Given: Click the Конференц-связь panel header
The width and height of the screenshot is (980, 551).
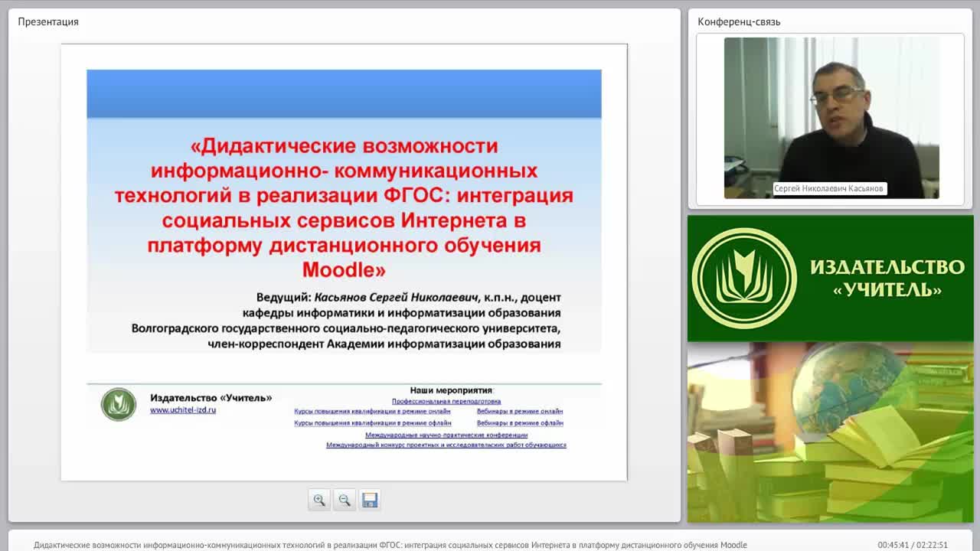Looking at the screenshot, I should click(739, 21).
